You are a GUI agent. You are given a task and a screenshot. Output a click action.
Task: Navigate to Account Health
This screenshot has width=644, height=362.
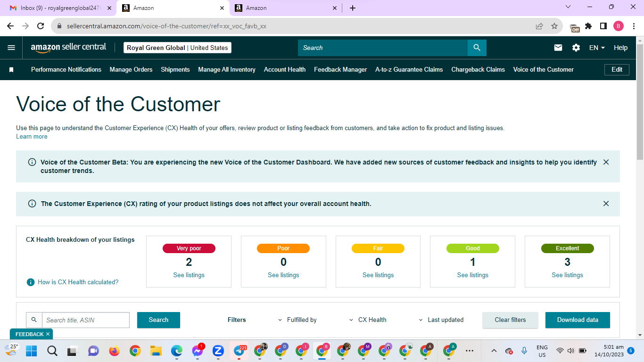[285, 70]
